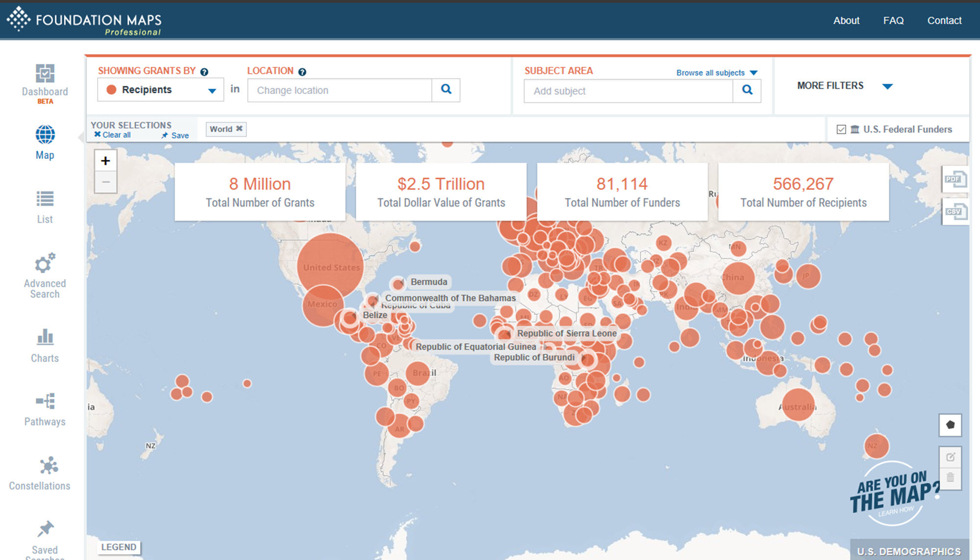980x560 pixels.
Task: Click the China bubble on map
Action: tap(738, 278)
